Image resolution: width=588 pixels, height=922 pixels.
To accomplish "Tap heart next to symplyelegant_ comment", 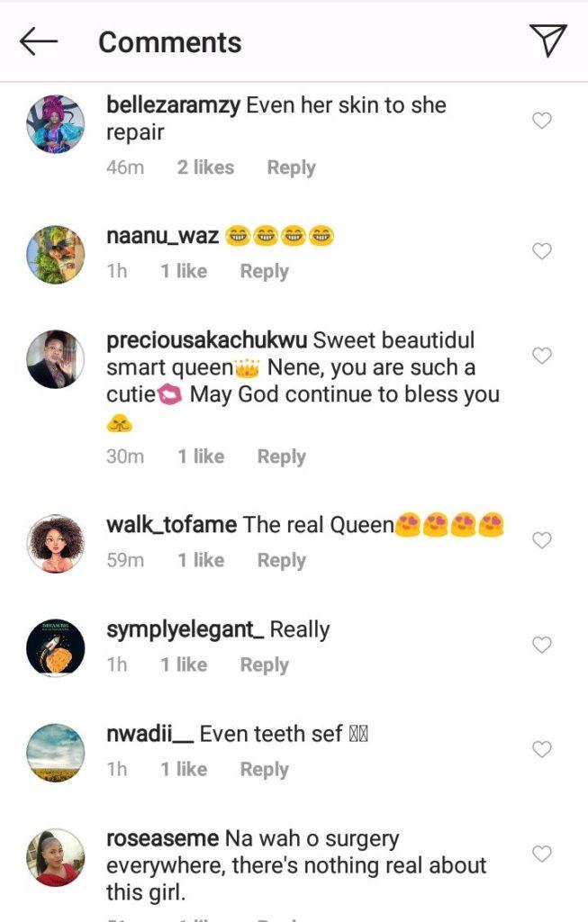I will pyautogui.click(x=542, y=645).
